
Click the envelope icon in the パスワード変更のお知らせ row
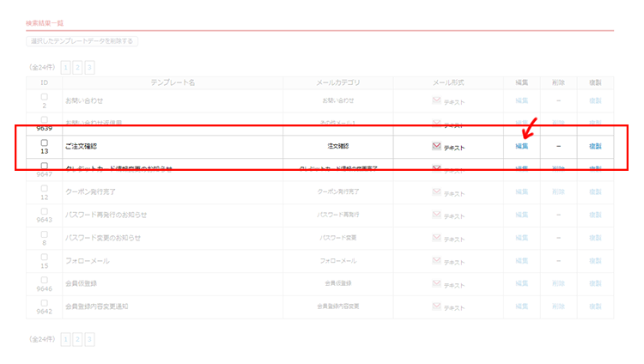coord(436,238)
